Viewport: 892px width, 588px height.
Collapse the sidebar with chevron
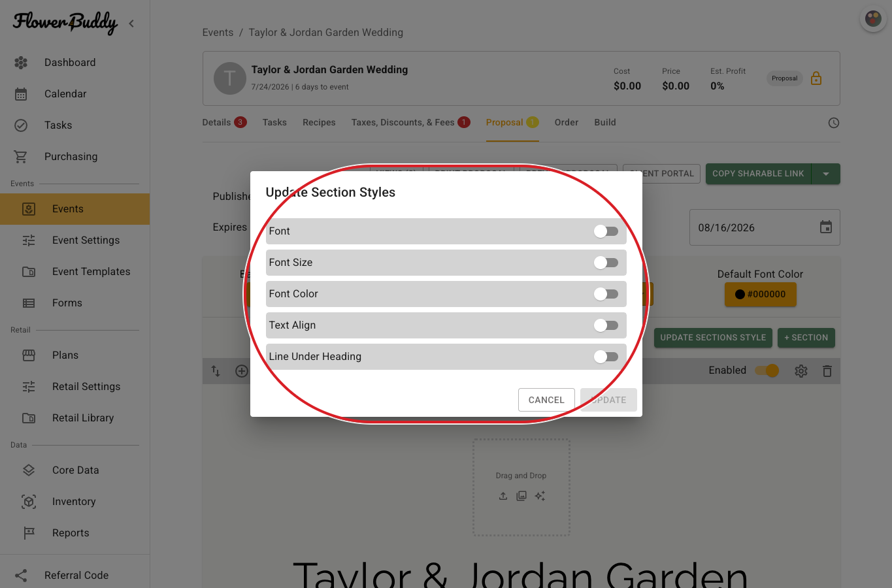[x=131, y=24]
